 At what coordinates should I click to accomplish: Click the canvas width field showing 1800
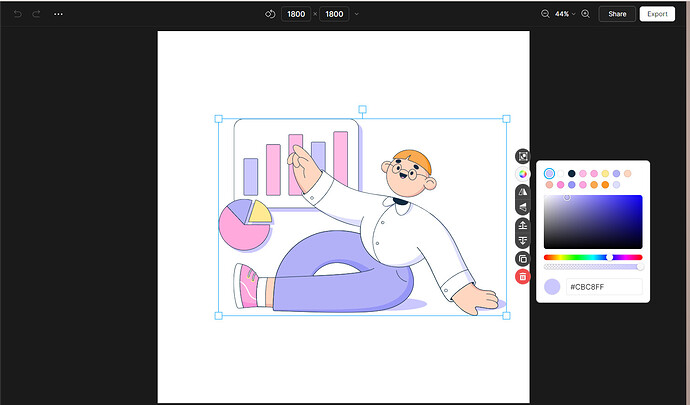pos(296,14)
